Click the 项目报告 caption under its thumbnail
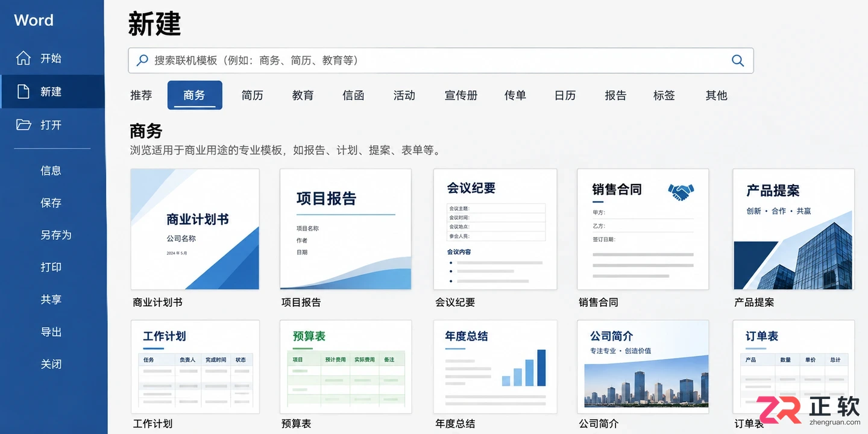This screenshot has width=868, height=434. (x=301, y=303)
